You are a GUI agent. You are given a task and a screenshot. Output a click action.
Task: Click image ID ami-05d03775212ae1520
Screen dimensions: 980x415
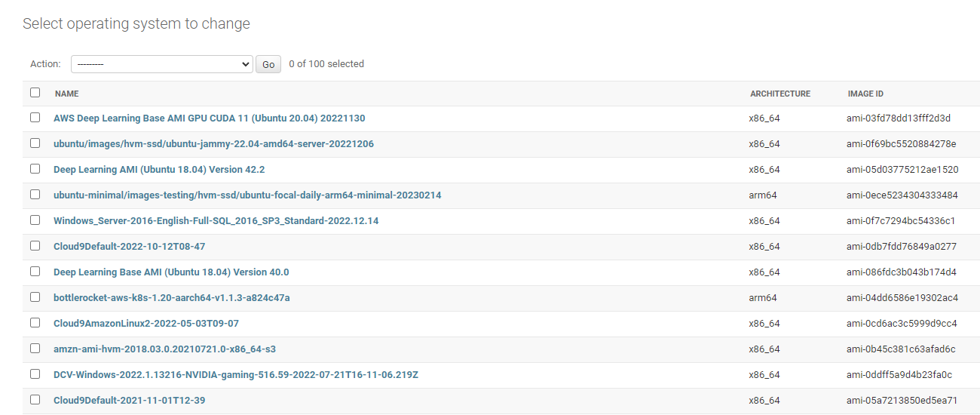902,170
